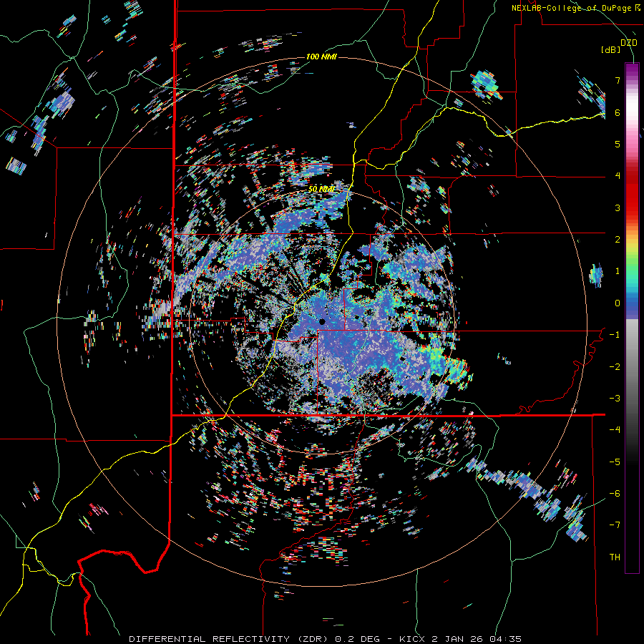Click the -1 value on color scale

click(615, 335)
